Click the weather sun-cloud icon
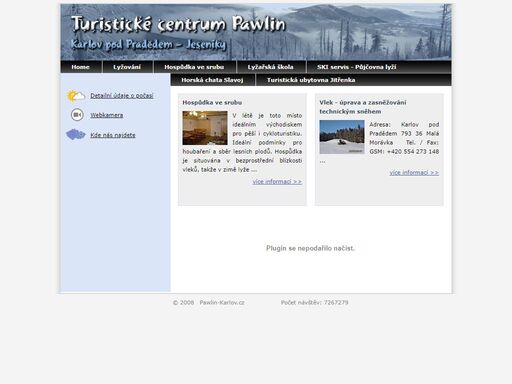The height and width of the screenshot is (384, 512). 76,96
